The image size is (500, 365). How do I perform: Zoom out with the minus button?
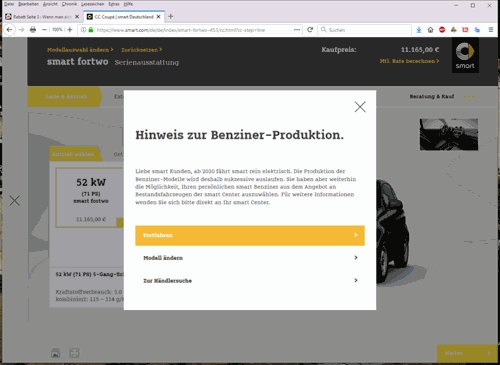pyautogui.click(x=44, y=30)
